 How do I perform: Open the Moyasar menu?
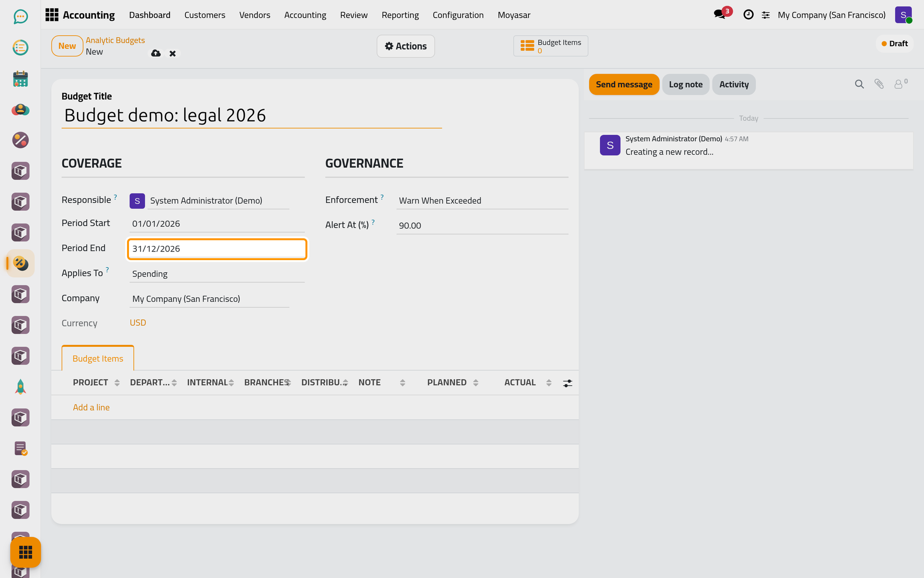click(513, 15)
